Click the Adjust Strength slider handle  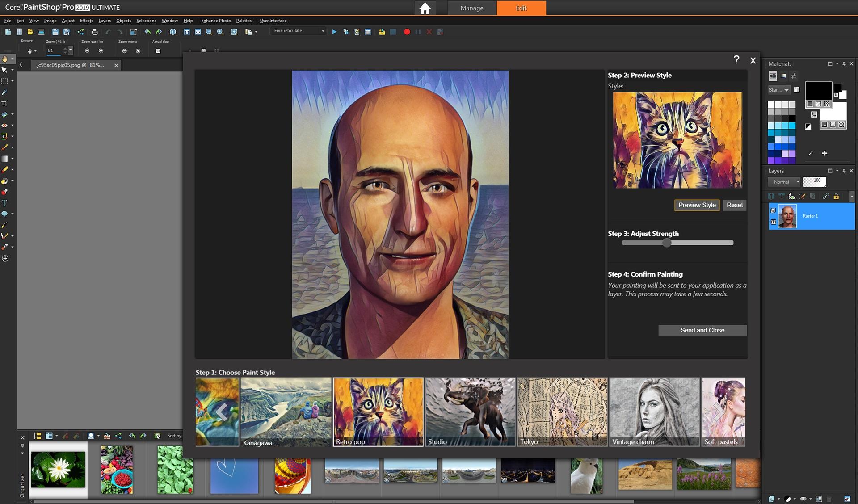[667, 243]
